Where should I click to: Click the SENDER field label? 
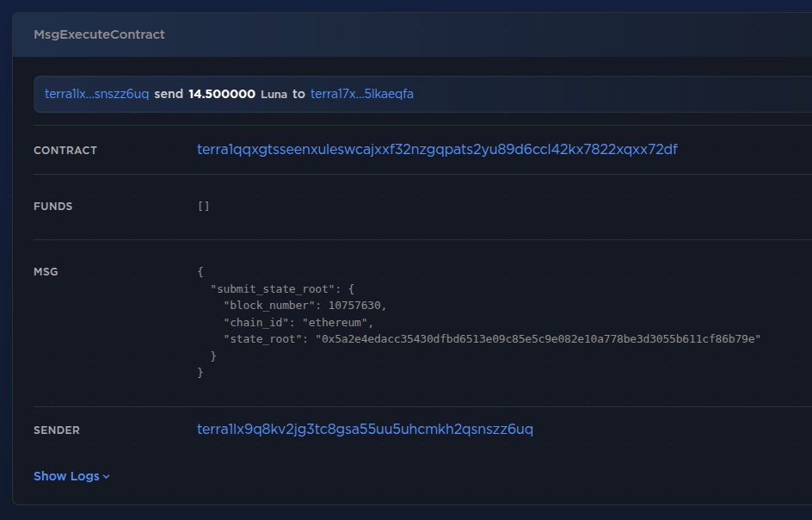tap(57, 430)
